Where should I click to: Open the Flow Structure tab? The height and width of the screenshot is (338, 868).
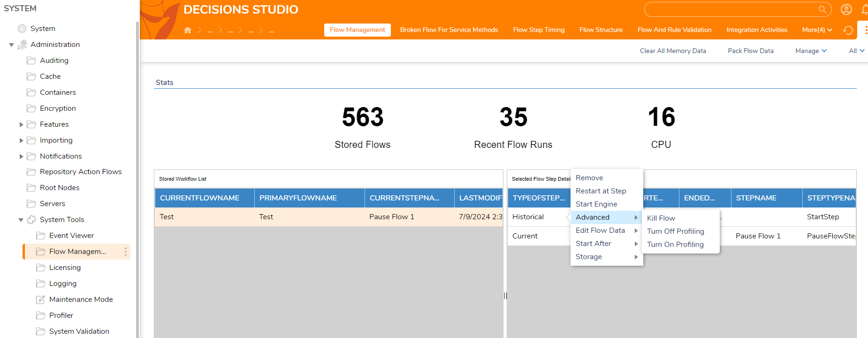click(601, 30)
